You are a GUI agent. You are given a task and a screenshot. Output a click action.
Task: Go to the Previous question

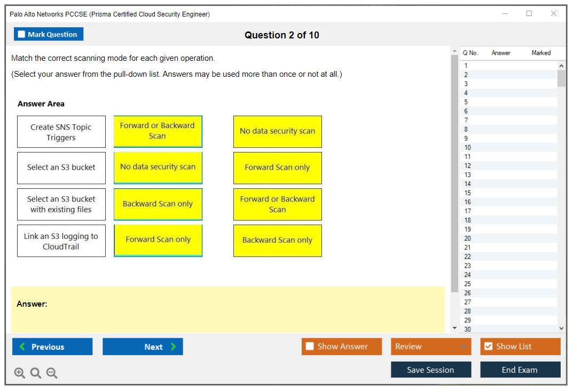coord(52,347)
